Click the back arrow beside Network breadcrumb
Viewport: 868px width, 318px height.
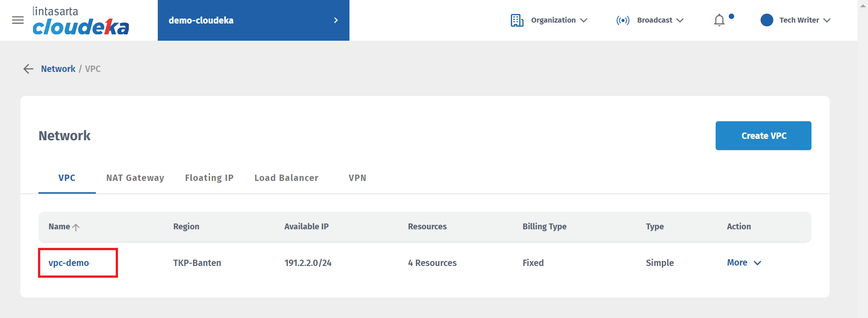click(x=28, y=69)
